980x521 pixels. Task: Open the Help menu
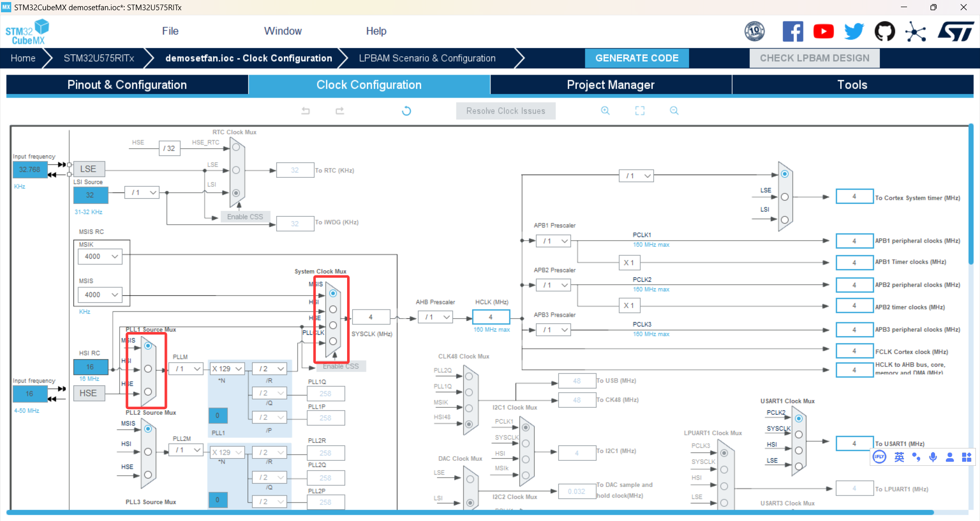[x=376, y=31]
